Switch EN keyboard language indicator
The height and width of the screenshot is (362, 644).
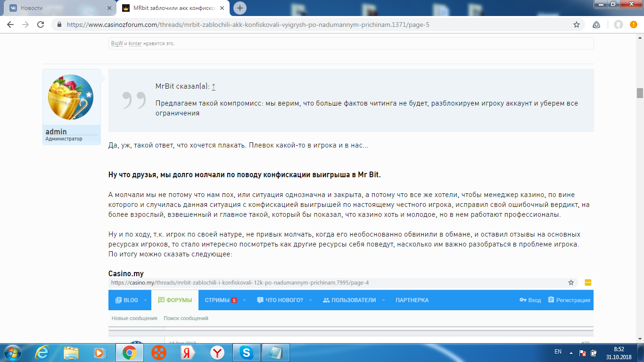point(558,352)
